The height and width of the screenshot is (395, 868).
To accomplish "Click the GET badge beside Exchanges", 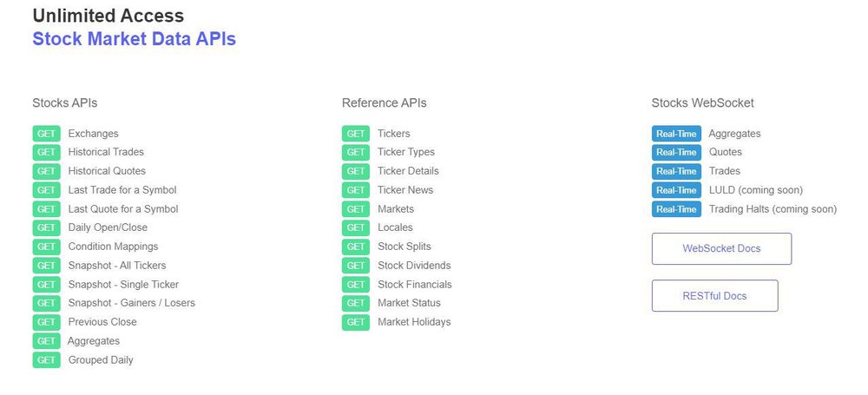I will click(46, 134).
